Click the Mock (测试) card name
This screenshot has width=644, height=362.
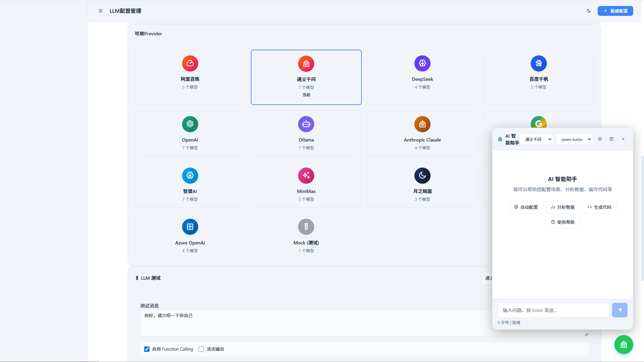click(x=306, y=243)
